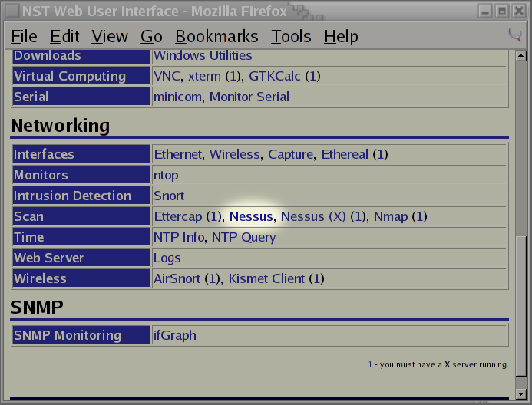Click the Monitors category cell

coord(81,175)
